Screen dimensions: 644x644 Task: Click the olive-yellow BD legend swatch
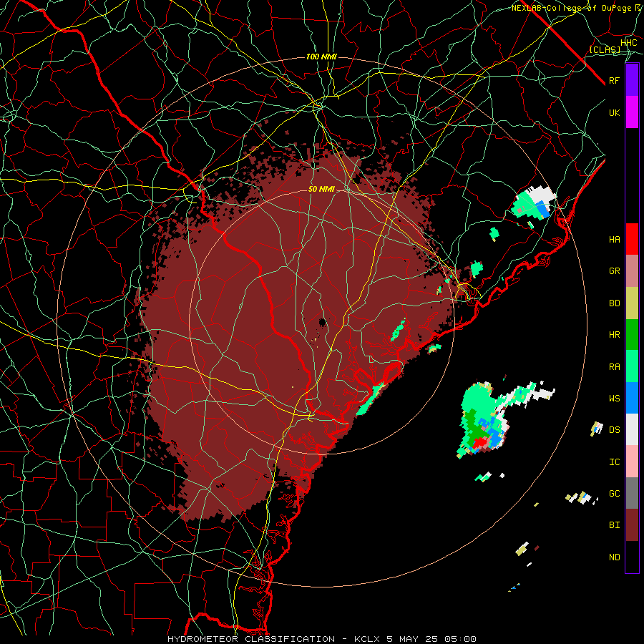click(632, 303)
